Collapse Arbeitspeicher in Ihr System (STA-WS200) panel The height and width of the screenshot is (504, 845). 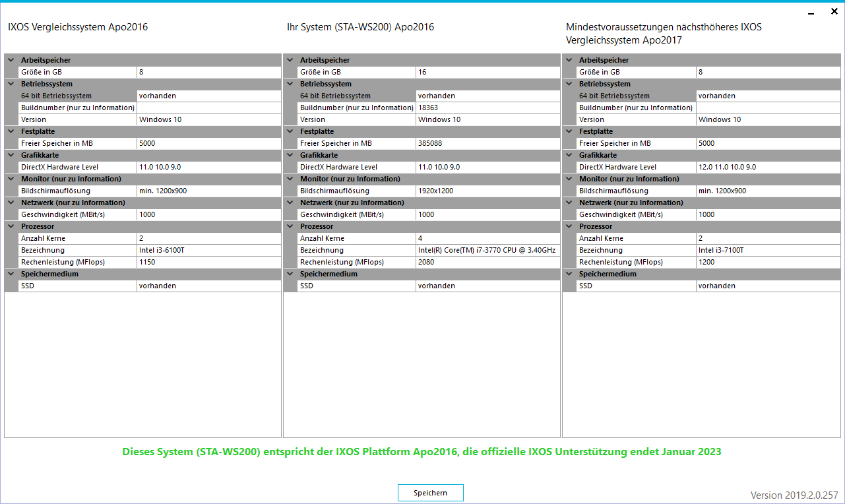pyautogui.click(x=290, y=60)
